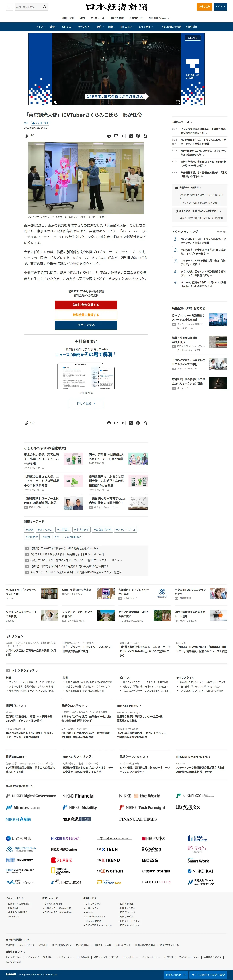Open the hamburger menu icon
Screen dimensions: 233x980
(9, 7)
